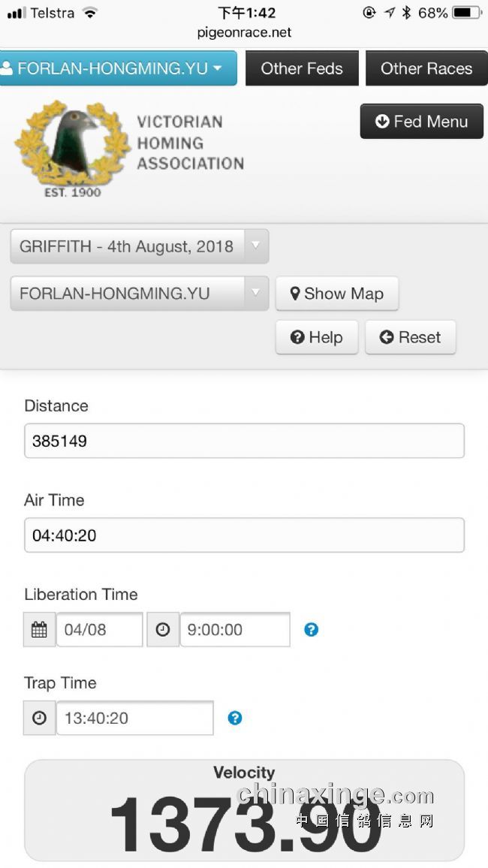Open the FORLAN-HONGMING.YU loft dropdown
This screenshot has width=488, height=868.
pyautogui.click(x=140, y=294)
